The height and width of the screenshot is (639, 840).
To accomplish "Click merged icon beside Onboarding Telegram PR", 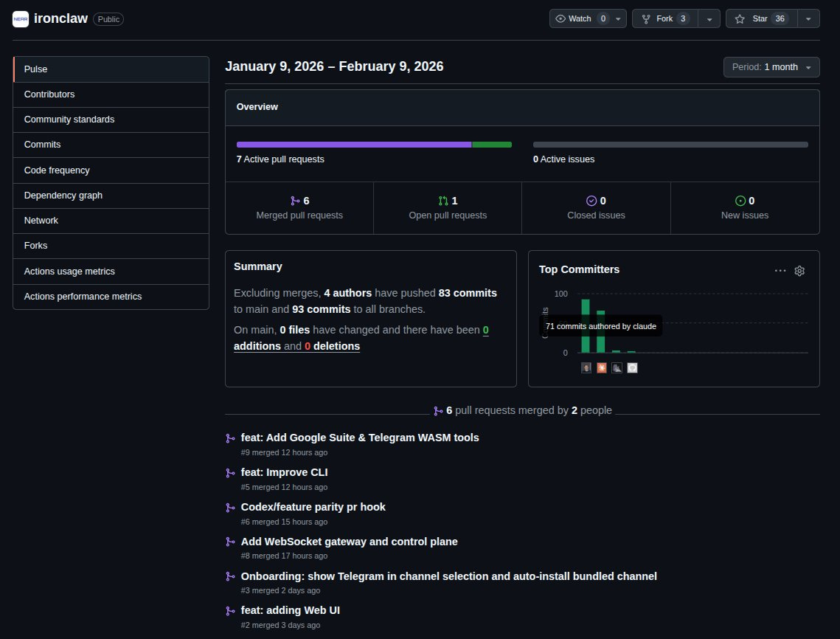I will [x=230, y=577].
